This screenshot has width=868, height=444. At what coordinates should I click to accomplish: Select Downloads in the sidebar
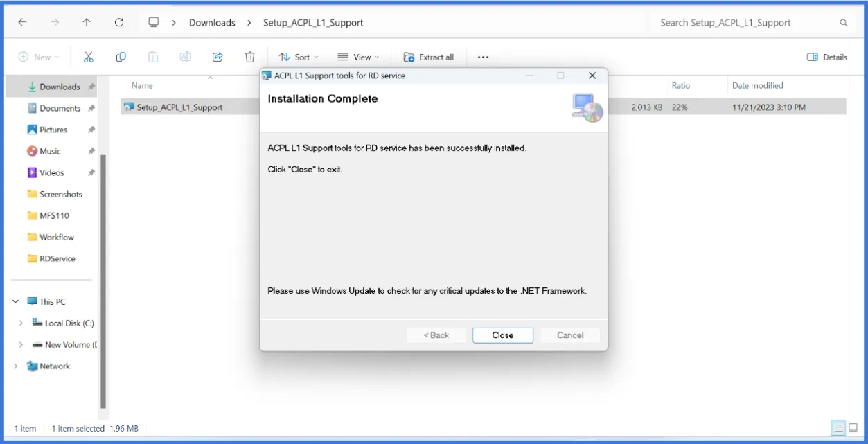[53, 87]
